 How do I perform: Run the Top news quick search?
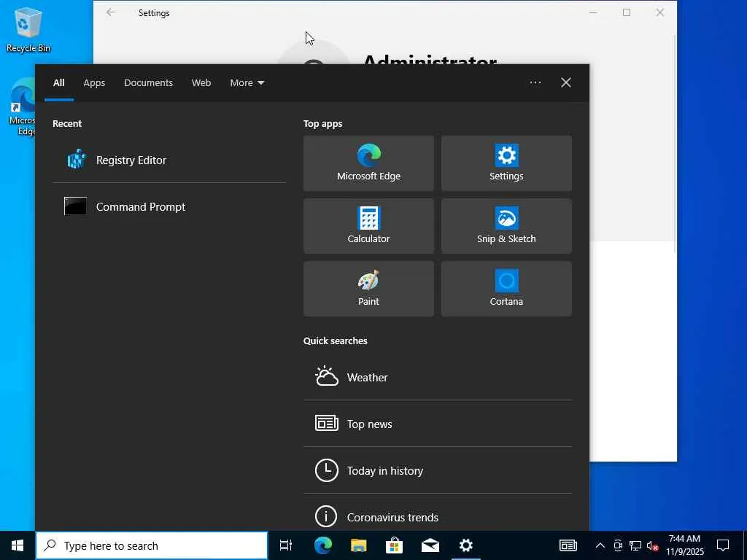coord(438,424)
